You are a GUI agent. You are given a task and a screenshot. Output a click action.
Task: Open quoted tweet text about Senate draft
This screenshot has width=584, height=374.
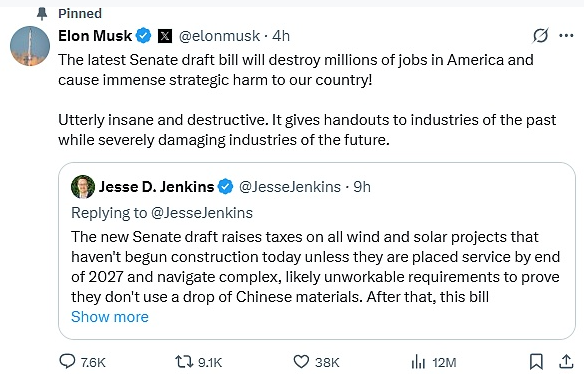(x=315, y=267)
